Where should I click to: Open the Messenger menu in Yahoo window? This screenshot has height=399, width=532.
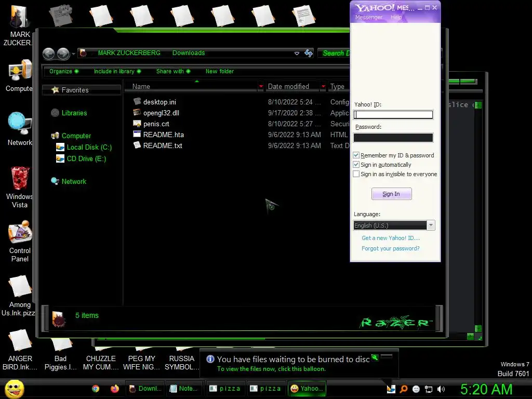369,17
